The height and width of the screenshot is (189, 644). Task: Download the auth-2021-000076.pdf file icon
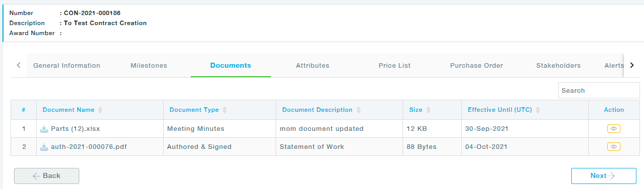click(44, 147)
